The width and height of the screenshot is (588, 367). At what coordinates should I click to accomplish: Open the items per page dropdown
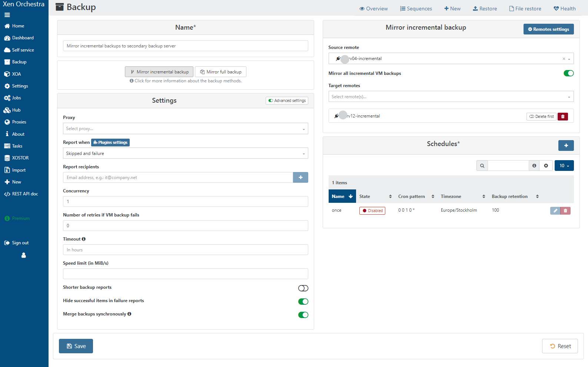coord(564,166)
